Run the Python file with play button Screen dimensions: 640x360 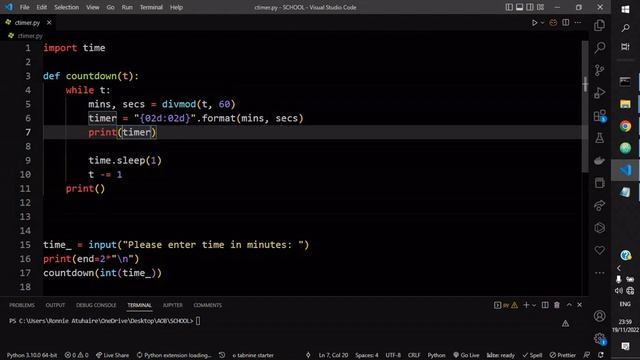534,23
